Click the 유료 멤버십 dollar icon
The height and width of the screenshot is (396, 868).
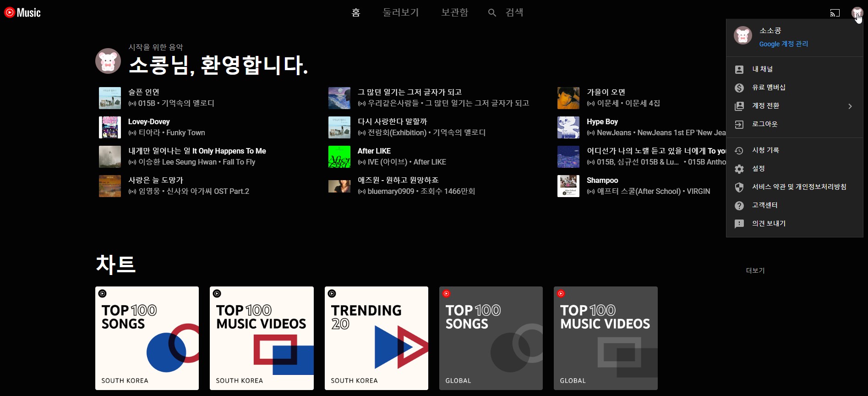coord(739,88)
